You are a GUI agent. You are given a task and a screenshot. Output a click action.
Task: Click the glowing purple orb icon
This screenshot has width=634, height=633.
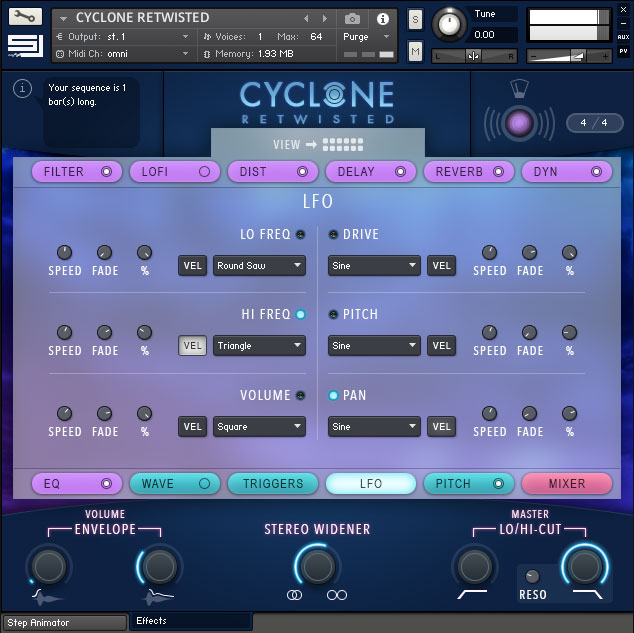[518, 124]
